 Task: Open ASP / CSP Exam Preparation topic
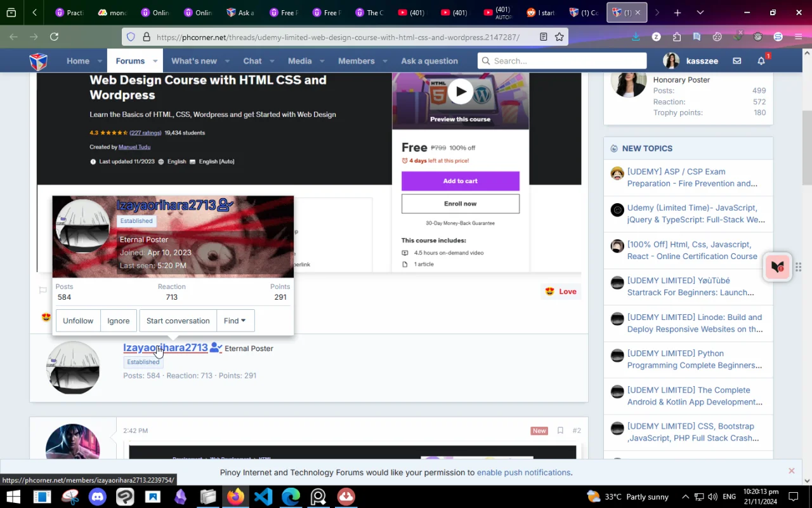point(692,177)
